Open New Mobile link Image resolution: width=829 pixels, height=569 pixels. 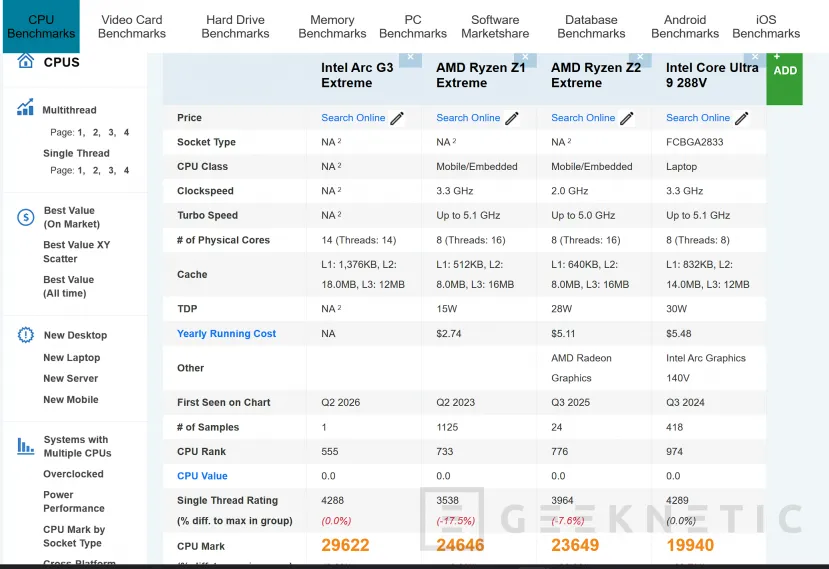click(70, 400)
